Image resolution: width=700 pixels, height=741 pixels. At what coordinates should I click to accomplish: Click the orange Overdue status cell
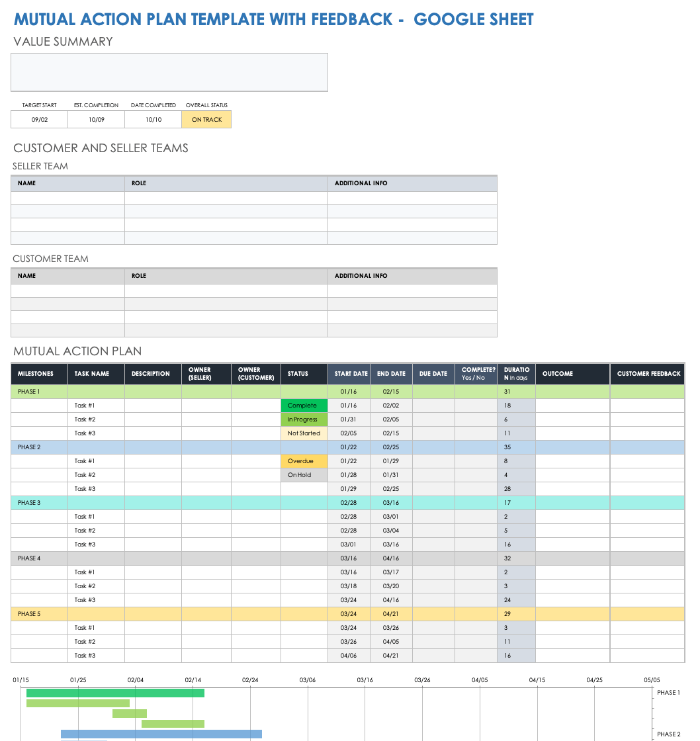(x=304, y=461)
